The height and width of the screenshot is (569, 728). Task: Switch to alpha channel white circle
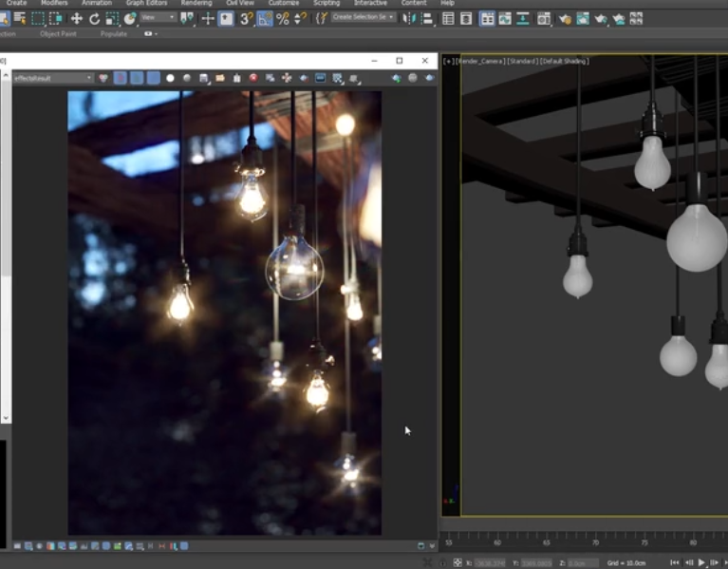pyautogui.click(x=171, y=78)
